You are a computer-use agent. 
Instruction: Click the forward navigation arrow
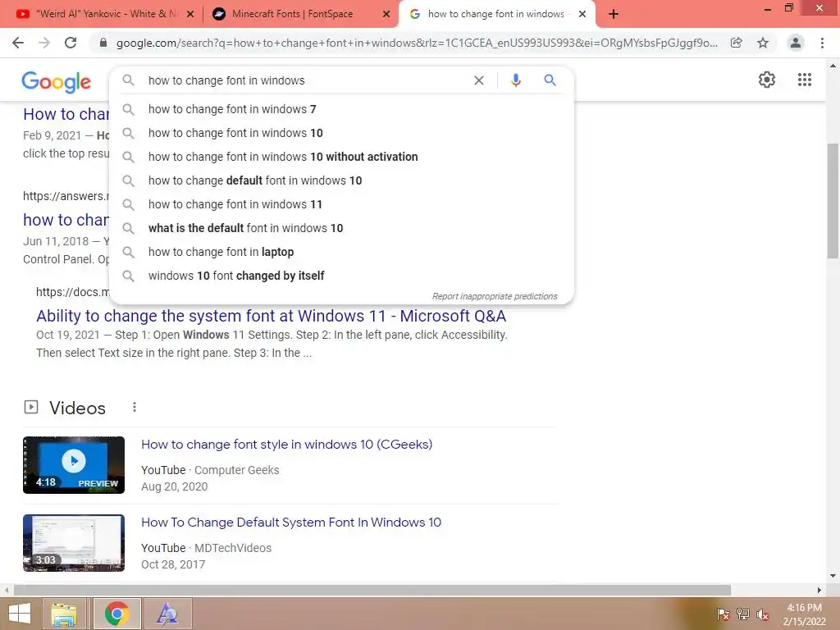(x=44, y=43)
